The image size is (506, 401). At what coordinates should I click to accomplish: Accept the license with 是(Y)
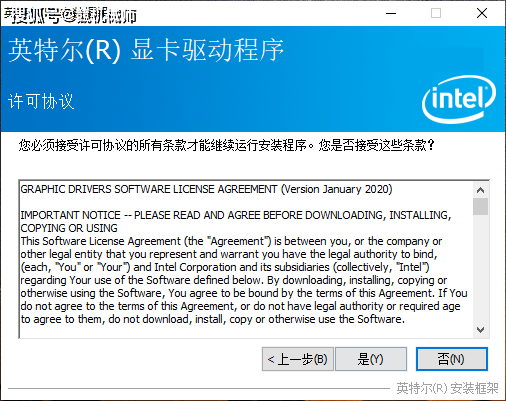(371, 359)
